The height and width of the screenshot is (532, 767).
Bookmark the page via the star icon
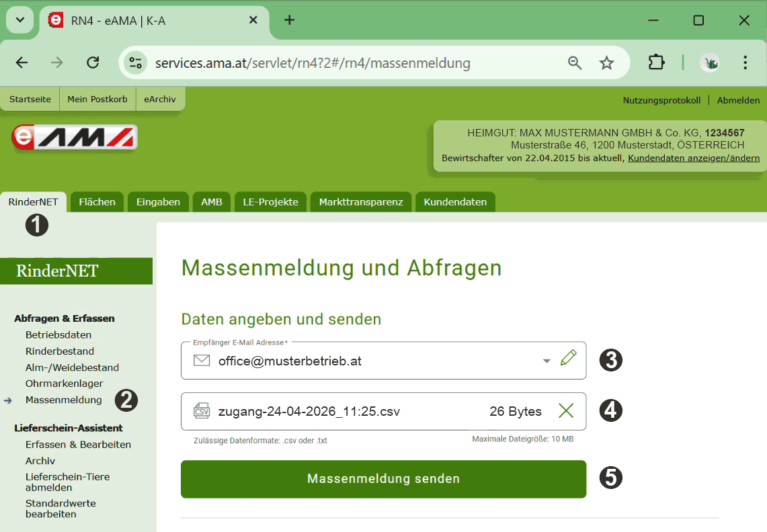point(607,62)
